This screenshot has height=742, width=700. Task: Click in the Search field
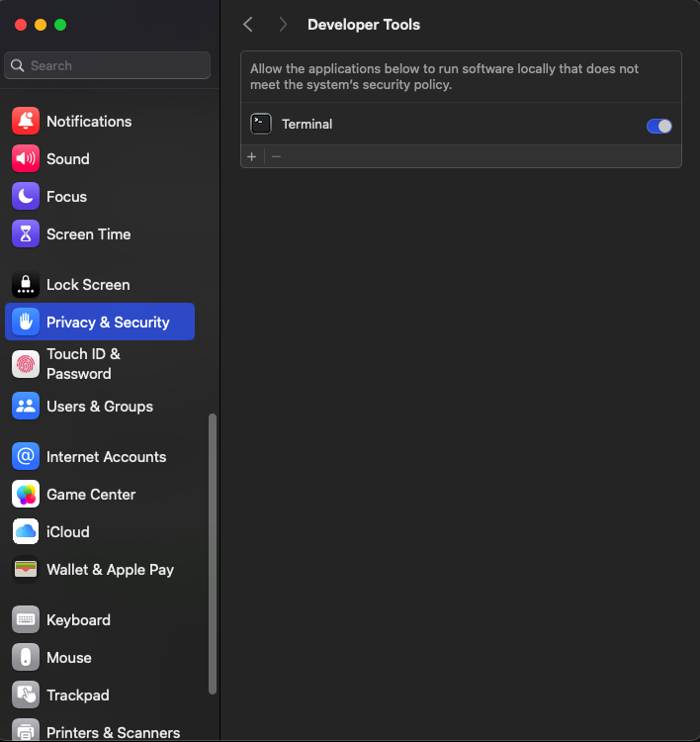108,65
